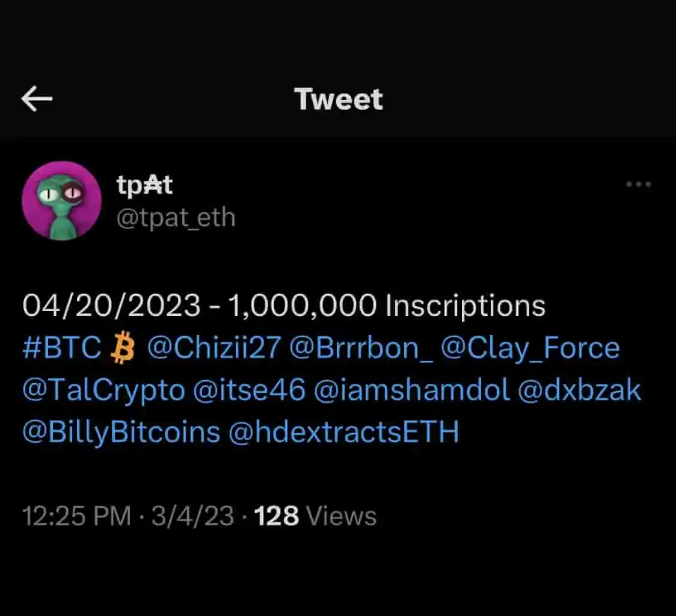Go to the @Clay_Force mention
676x616 pixels.
[530, 349]
